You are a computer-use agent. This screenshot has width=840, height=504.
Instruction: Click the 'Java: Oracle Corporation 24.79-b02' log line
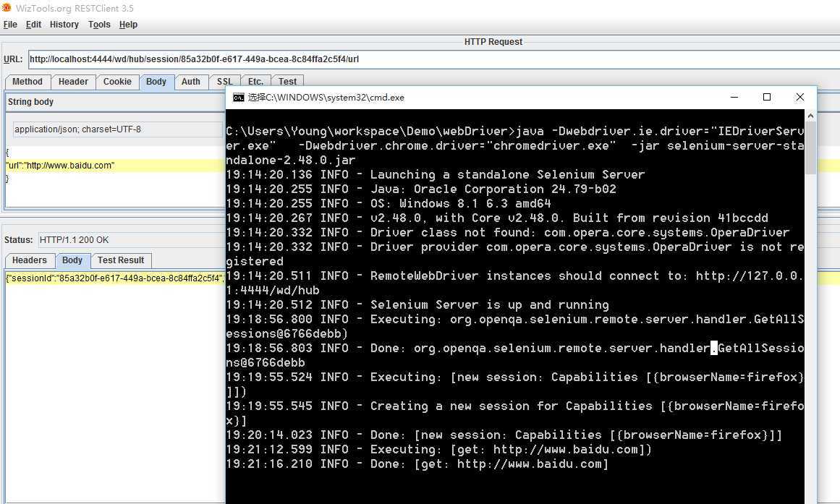point(421,189)
